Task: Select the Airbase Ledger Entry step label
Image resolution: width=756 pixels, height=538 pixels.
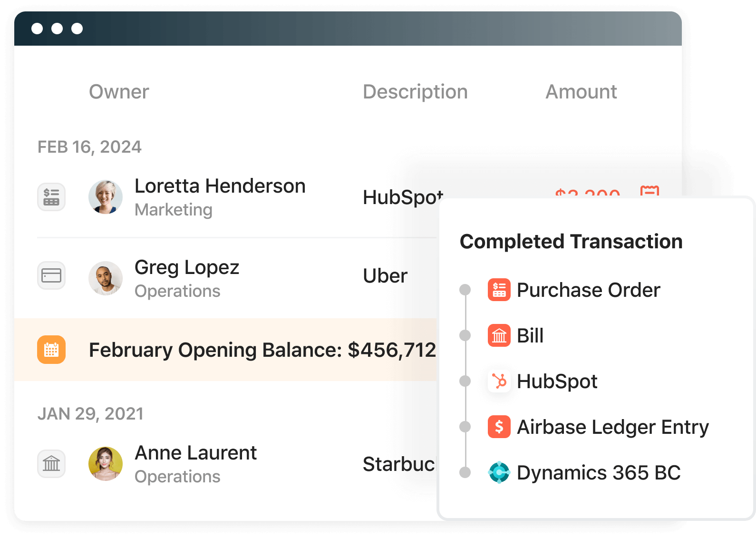Action: click(x=613, y=427)
